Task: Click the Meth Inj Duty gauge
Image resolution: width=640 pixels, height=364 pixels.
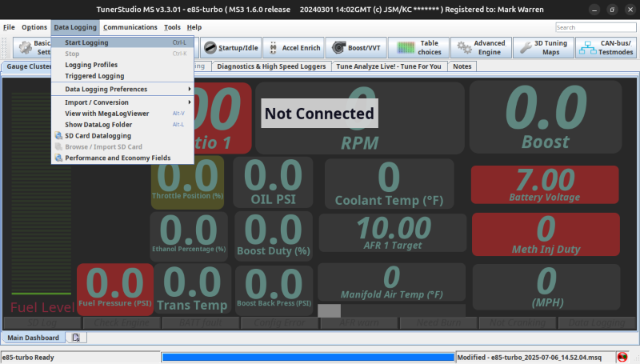Action: (546, 234)
